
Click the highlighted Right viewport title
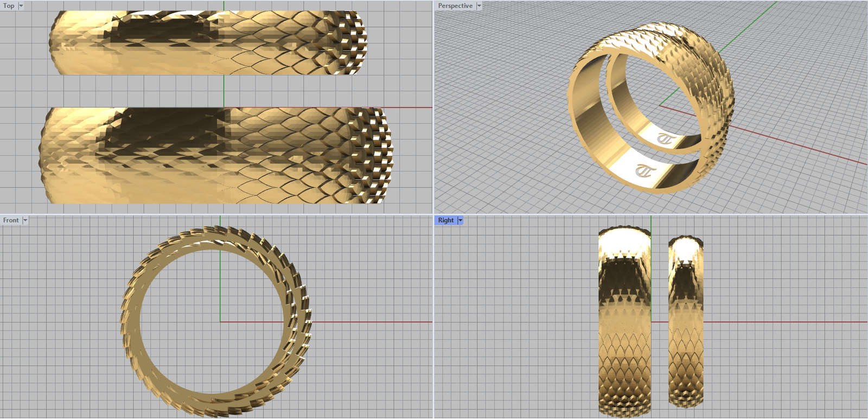[x=445, y=220]
